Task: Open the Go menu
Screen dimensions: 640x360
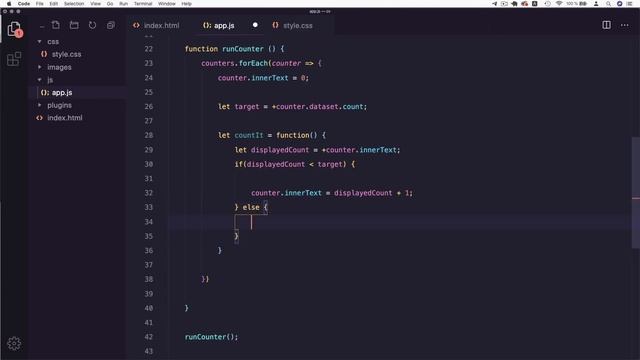Action: click(110, 4)
